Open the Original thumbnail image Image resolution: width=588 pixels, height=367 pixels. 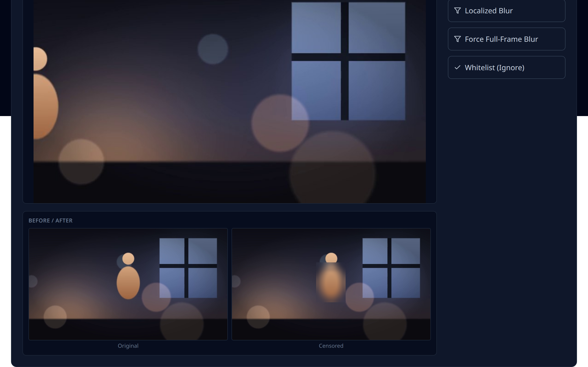coord(128,284)
